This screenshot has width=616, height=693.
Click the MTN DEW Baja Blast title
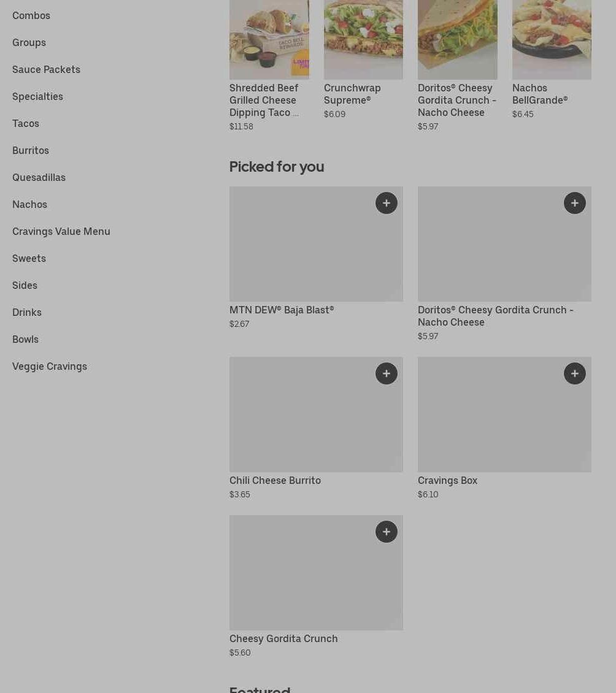(x=282, y=310)
